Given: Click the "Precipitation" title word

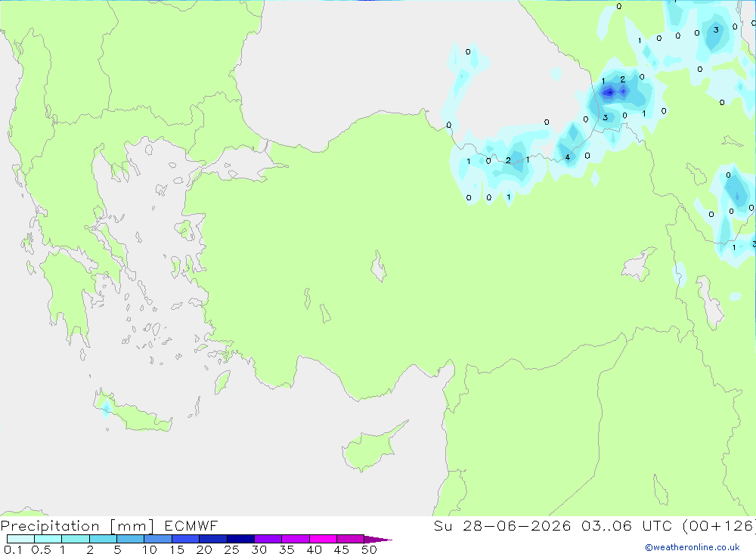Looking at the screenshot, I should coord(50,525).
